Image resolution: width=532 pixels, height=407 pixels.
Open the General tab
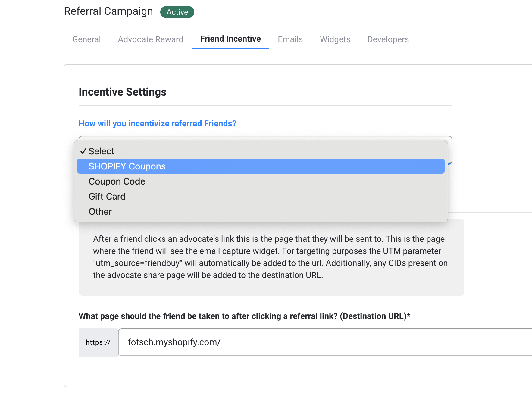86,39
